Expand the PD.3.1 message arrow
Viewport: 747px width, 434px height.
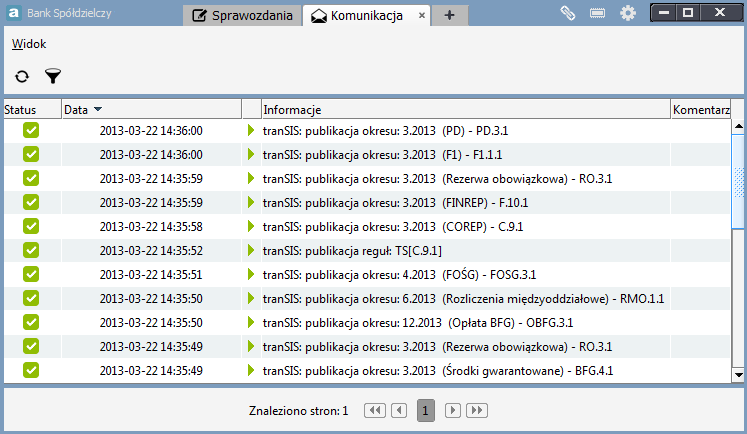(251, 130)
